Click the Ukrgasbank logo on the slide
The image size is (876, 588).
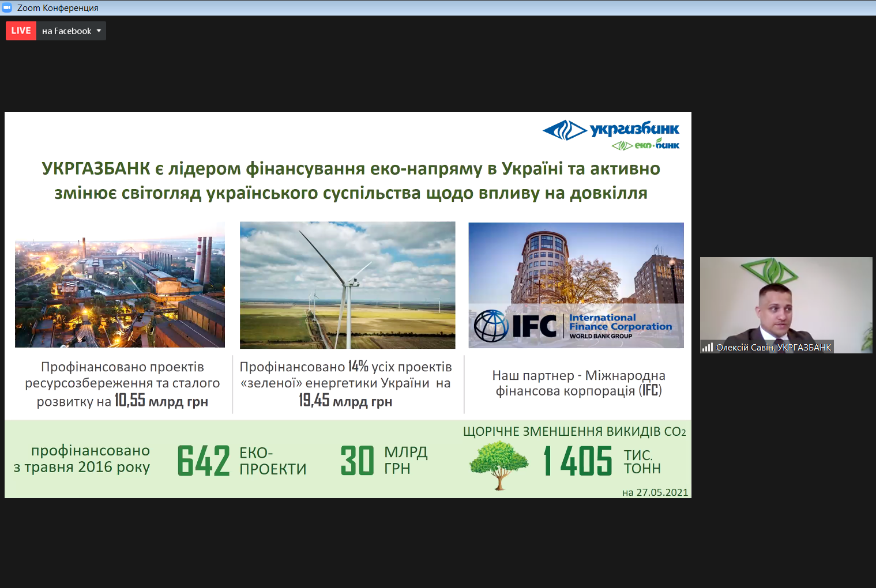tap(611, 130)
